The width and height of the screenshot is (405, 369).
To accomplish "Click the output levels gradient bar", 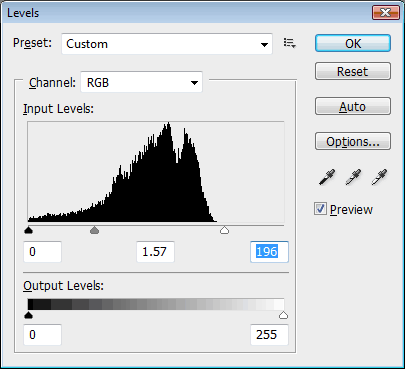I will point(156,304).
